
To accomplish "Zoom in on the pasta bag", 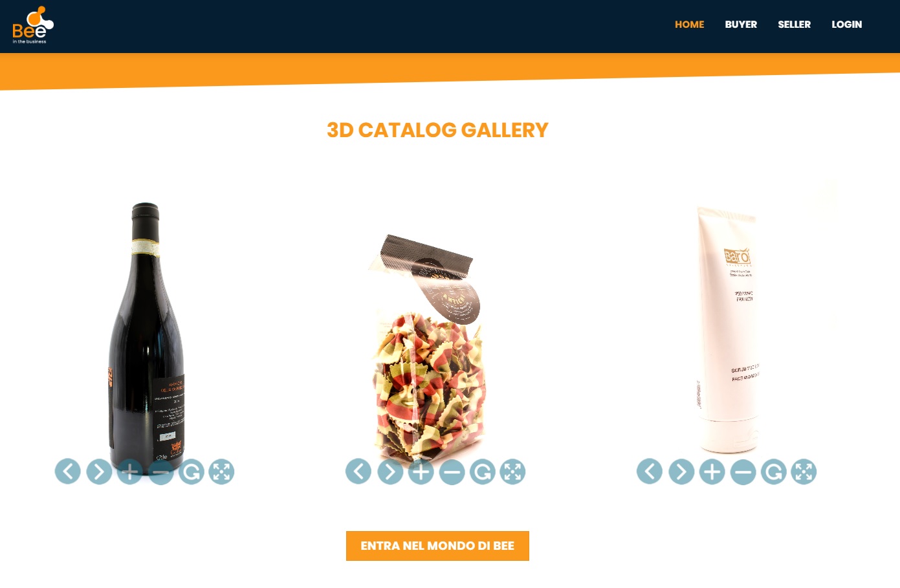I will [421, 472].
